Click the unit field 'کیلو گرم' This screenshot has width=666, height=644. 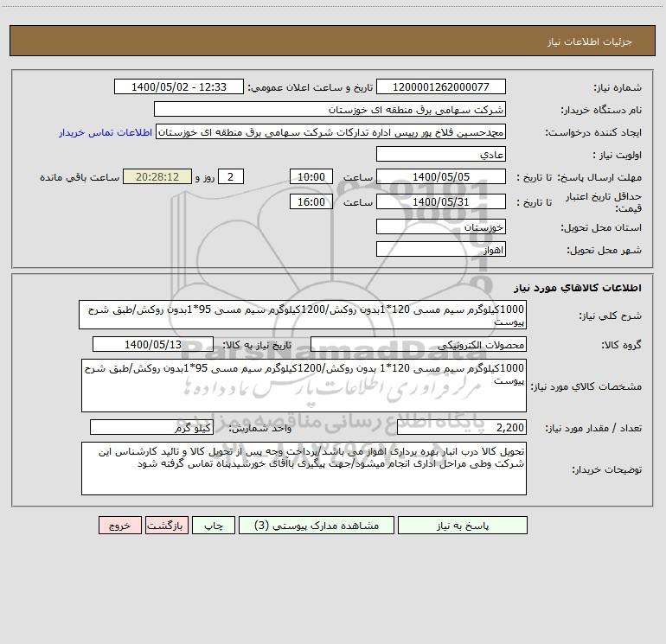click(x=151, y=428)
